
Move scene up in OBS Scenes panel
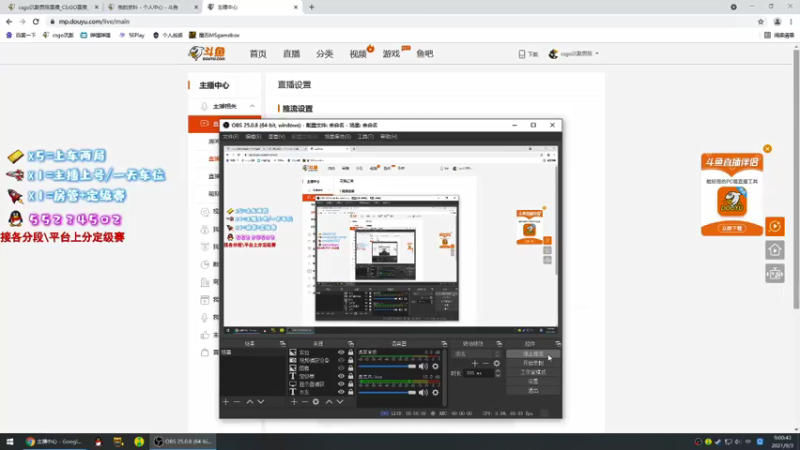pos(250,402)
